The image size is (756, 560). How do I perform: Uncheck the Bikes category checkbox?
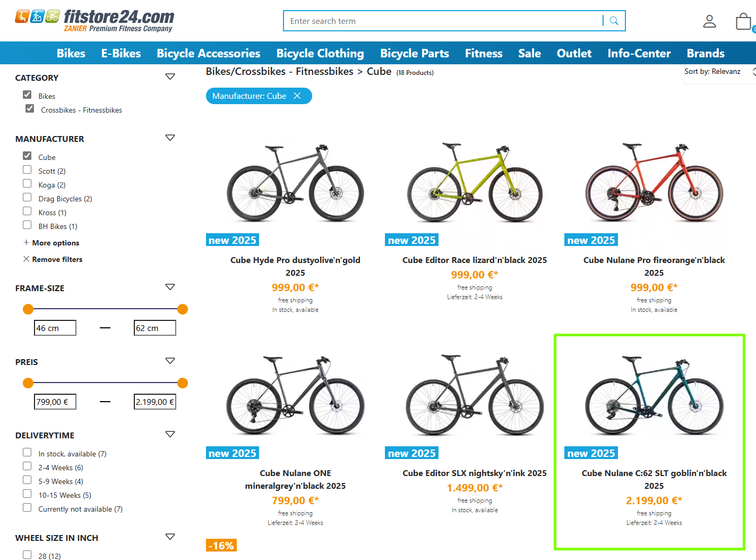[27, 95]
